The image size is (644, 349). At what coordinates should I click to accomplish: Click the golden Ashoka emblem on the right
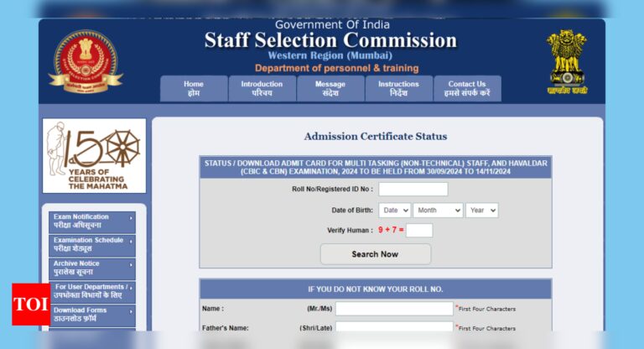pyautogui.click(x=567, y=61)
